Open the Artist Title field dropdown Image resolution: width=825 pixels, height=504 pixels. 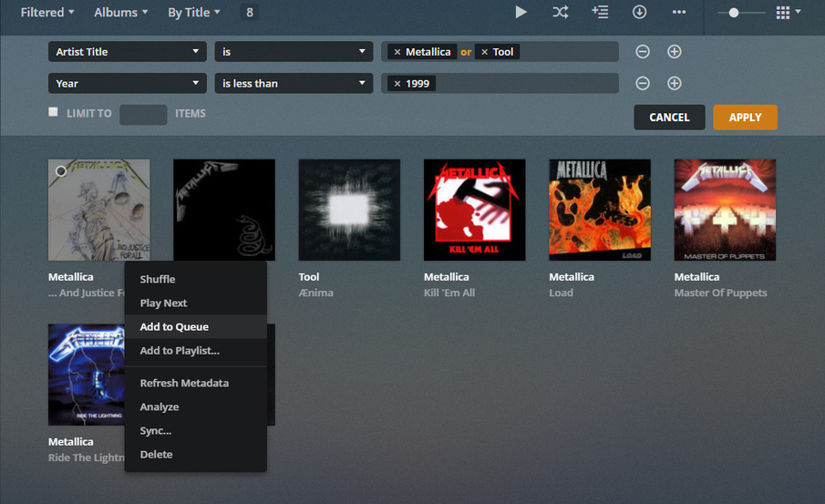pos(128,52)
